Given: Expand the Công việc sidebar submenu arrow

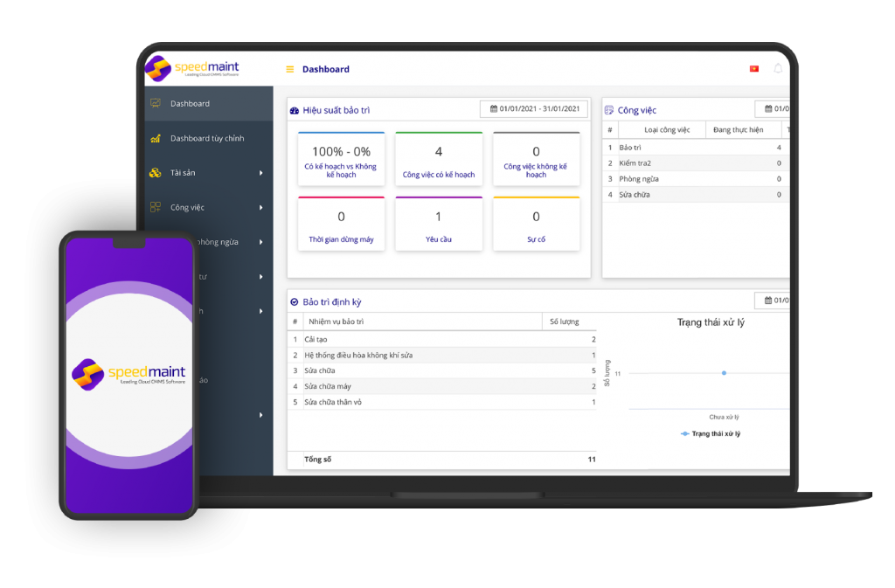Looking at the screenshot, I should coord(261,208).
